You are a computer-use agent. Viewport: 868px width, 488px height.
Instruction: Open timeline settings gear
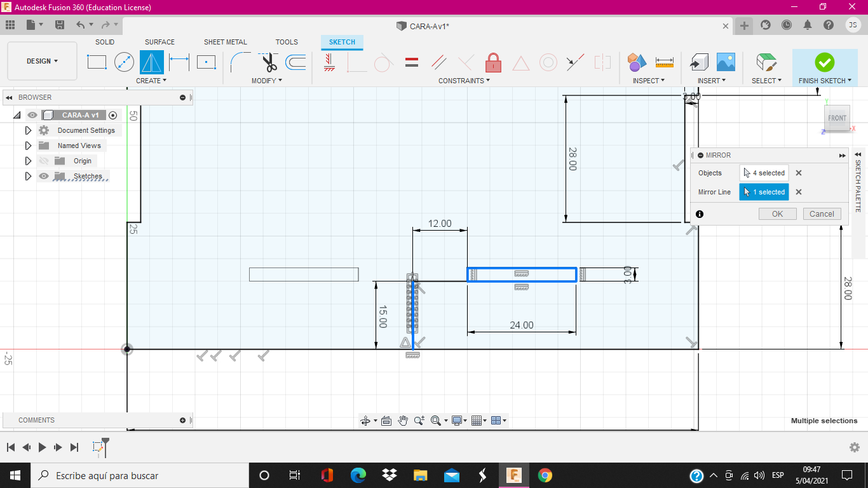coord(855,447)
